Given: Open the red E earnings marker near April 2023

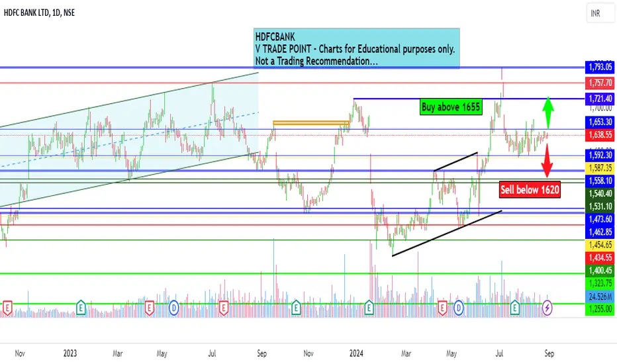Looking at the screenshot, I should pyautogui.click(x=149, y=308).
